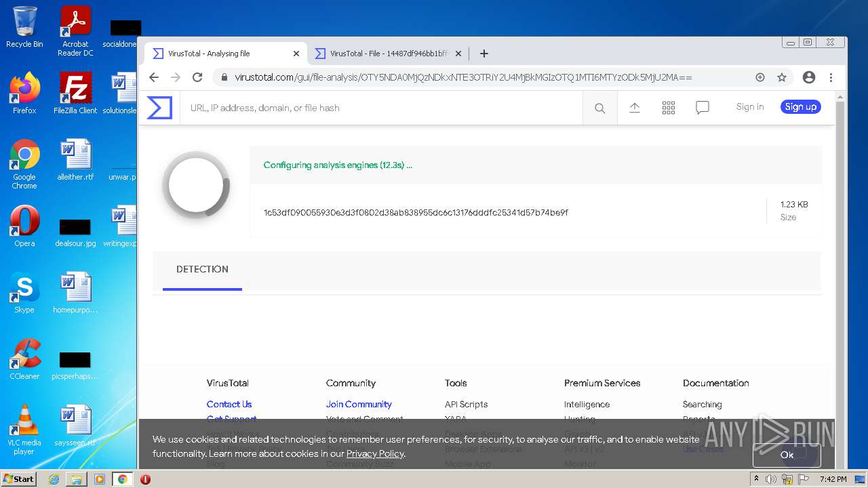
Task: Click browser forward arrow
Action: pyautogui.click(x=176, y=77)
